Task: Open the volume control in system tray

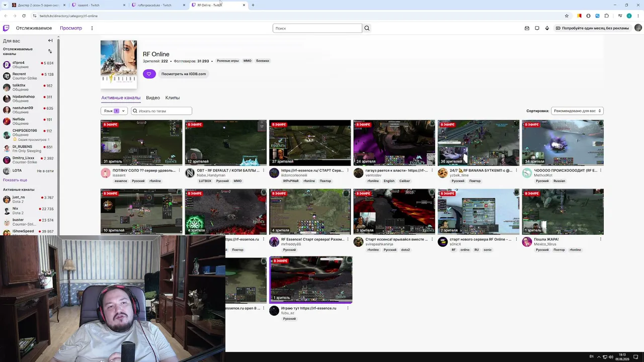Action: [x=611, y=357]
